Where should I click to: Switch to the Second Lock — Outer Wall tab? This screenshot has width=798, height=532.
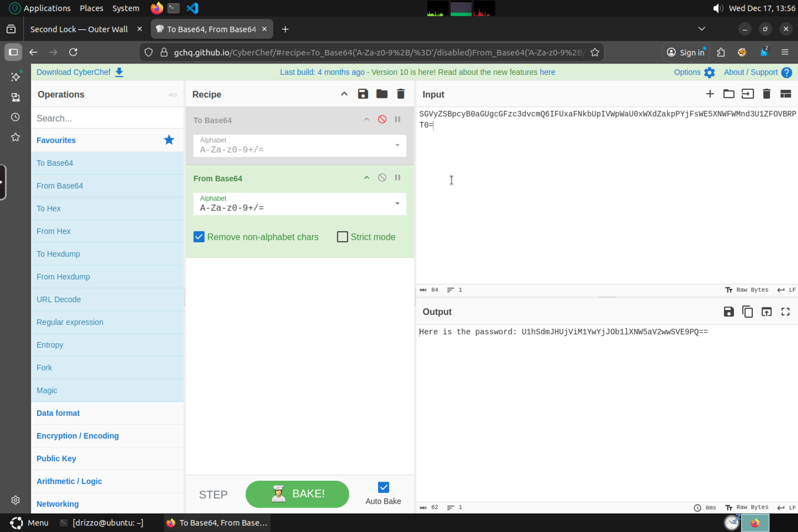[79, 29]
